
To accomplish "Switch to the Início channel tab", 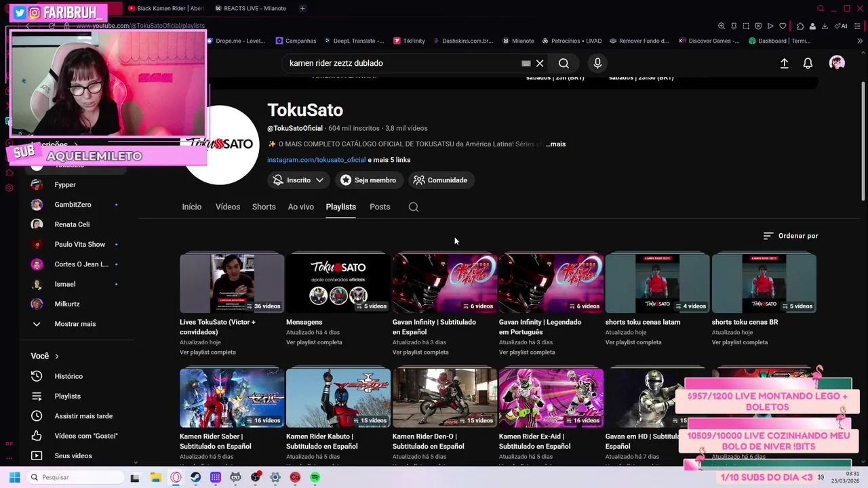I will 192,207.
